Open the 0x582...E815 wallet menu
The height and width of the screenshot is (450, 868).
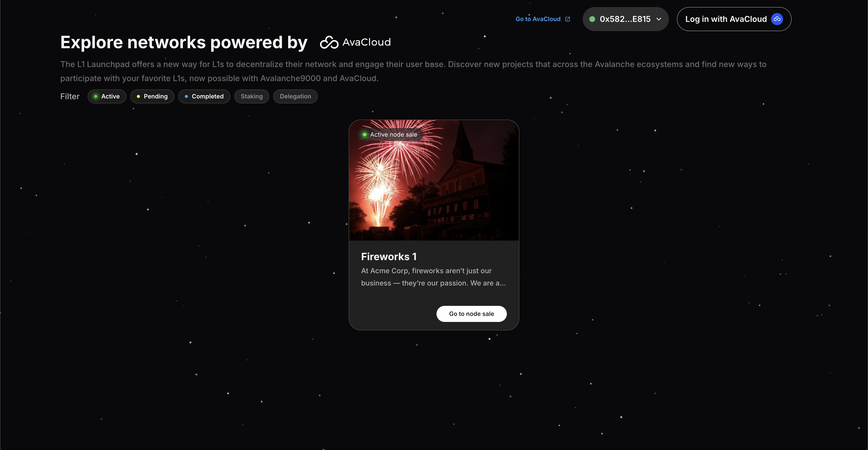pos(626,19)
